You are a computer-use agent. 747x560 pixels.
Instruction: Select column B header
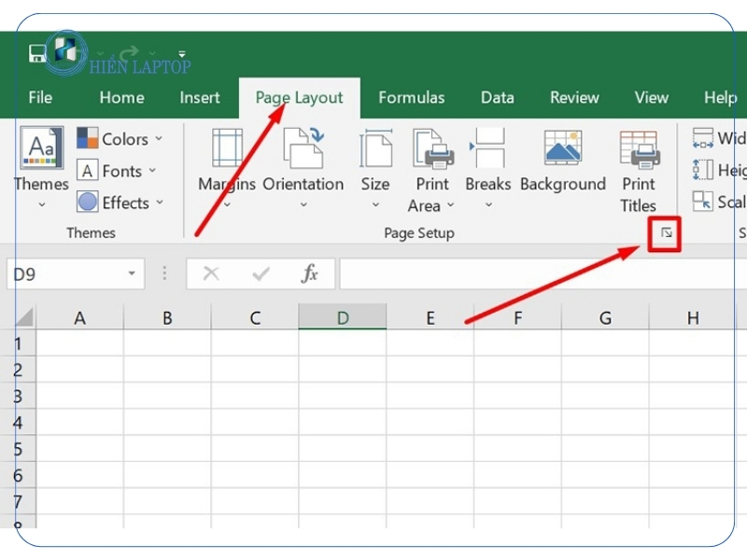pos(167,317)
